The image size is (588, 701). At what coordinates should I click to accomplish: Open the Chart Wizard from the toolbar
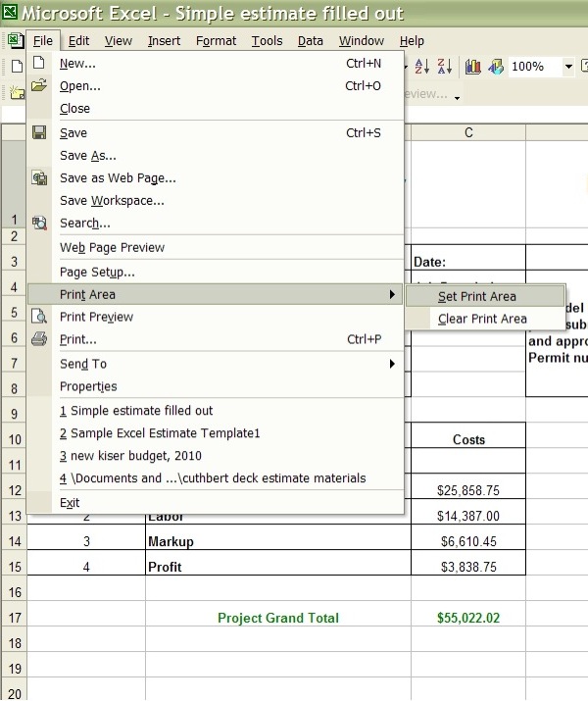coord(473,66)
